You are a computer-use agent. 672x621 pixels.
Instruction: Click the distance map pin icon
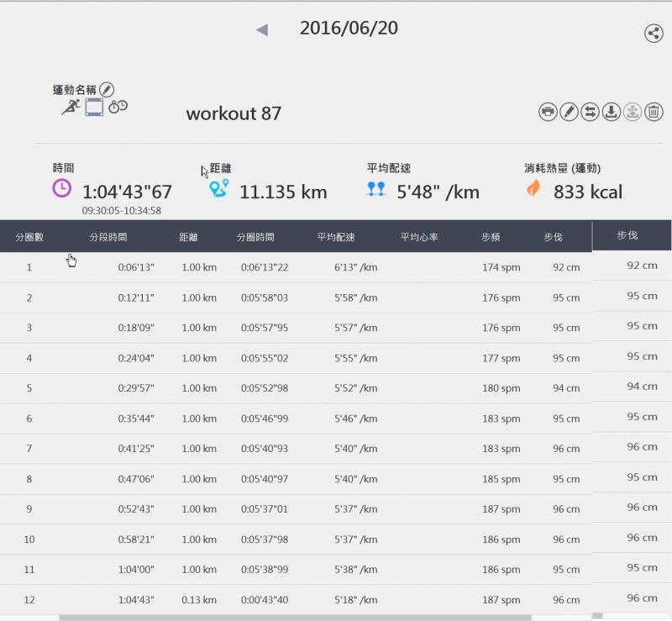tap(219, 188)
